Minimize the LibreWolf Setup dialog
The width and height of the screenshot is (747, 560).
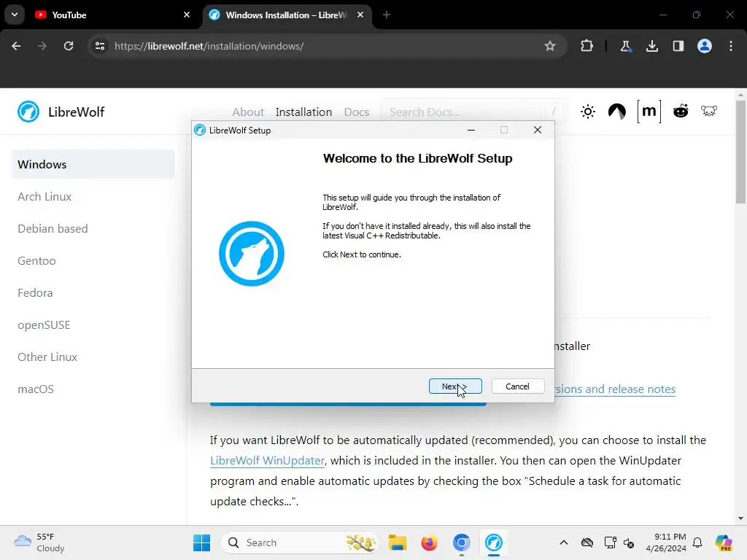471,130
